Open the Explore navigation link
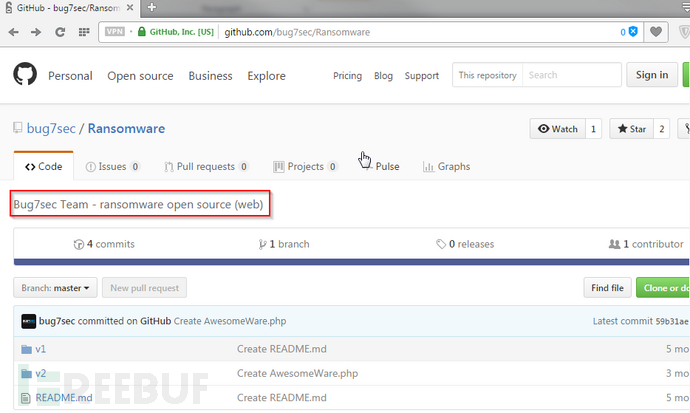Viewport: 690px width, 413px height. (x=266, y=76)
